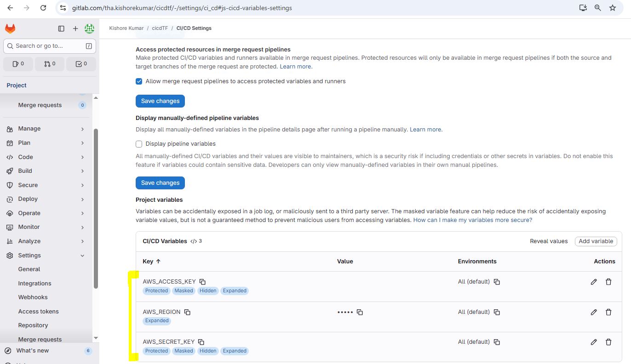Click the GitLab logo icon
Viewport: 631px width, 364px height.
click(x=10, y=28)
